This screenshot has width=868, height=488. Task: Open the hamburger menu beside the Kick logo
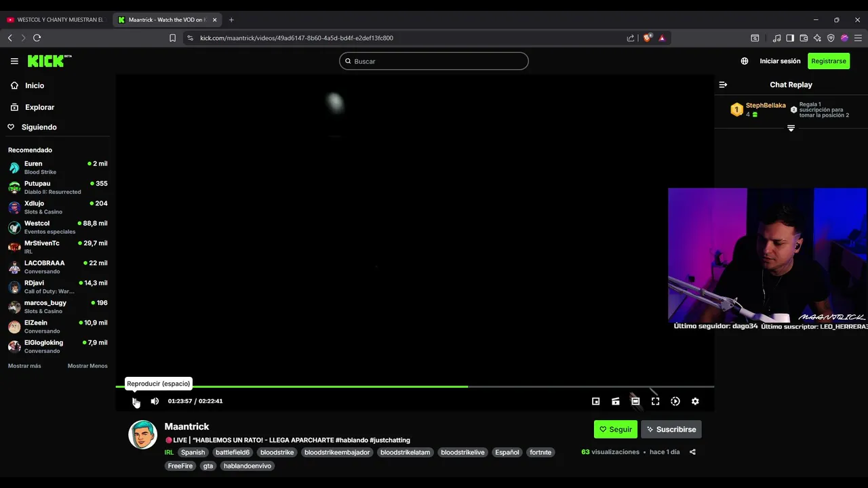pyautogui.click(x=14, y=61)
